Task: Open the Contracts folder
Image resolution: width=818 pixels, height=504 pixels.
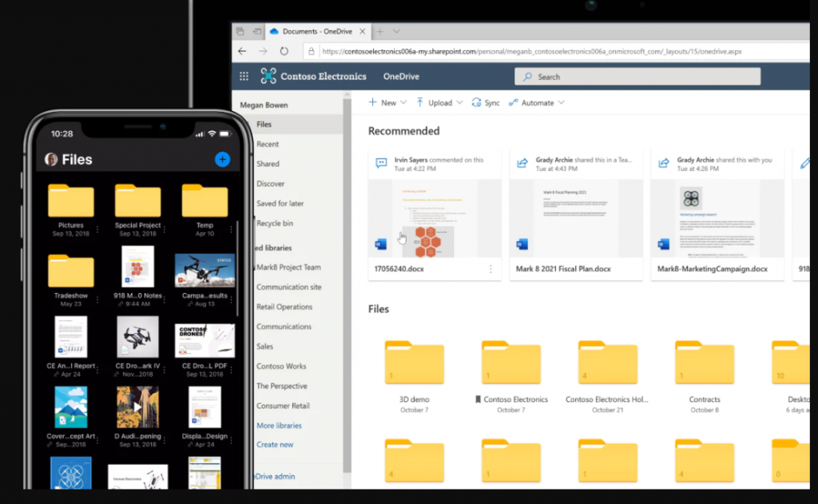Action: coord(704,362)
